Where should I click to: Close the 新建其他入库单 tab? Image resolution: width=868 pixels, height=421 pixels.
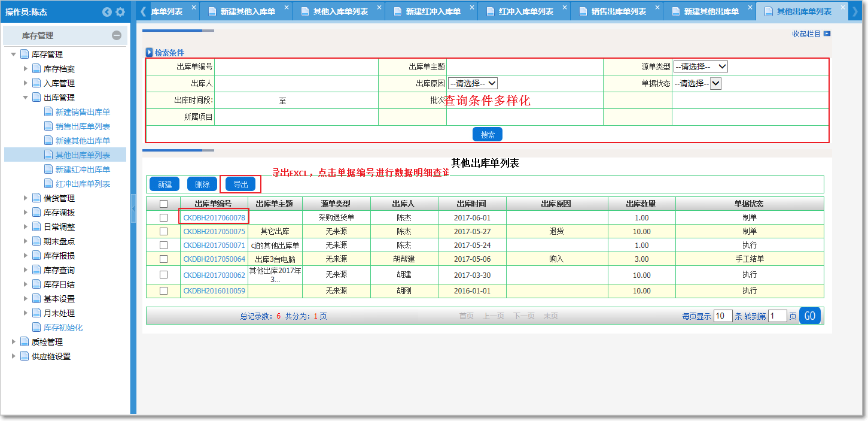coord(287,8)
